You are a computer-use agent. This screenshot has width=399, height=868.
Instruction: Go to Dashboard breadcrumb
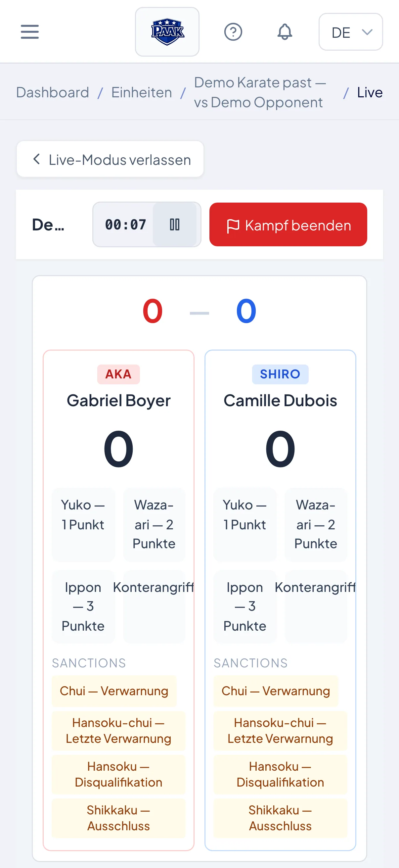pos(53,92)
